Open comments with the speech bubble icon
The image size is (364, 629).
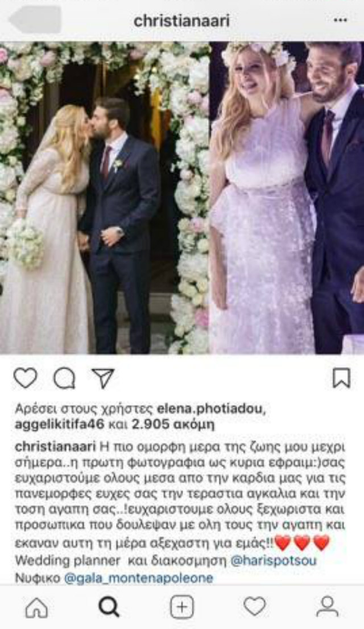pyautogui.click(x=64, y=379)
